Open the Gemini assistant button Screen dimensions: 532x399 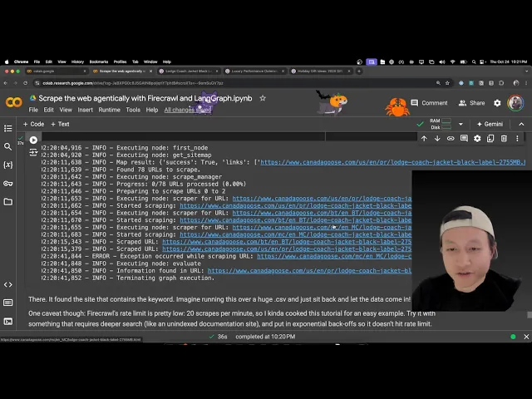[x=490, y=124]
